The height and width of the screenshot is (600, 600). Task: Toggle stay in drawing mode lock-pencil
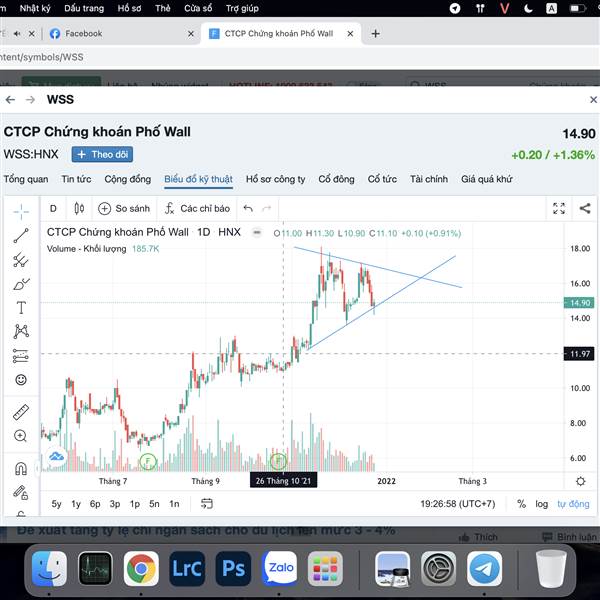click(x=21, y=492)
